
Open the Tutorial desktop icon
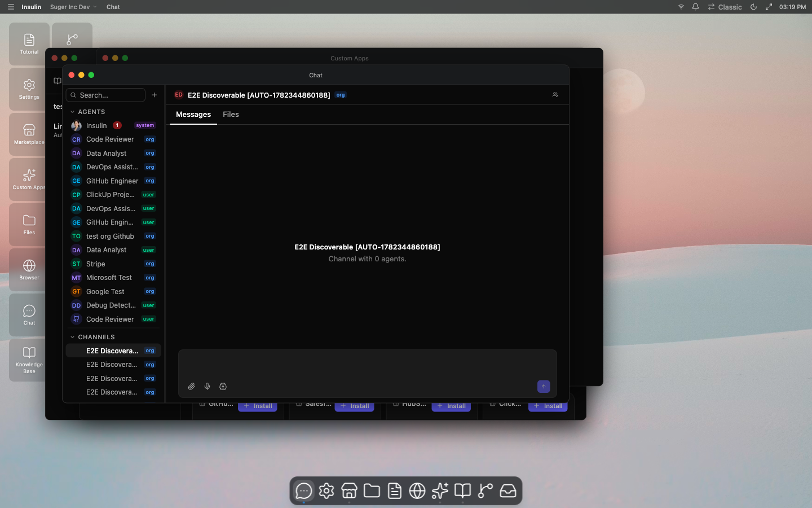pyautogui.click(x=29, y=43)
